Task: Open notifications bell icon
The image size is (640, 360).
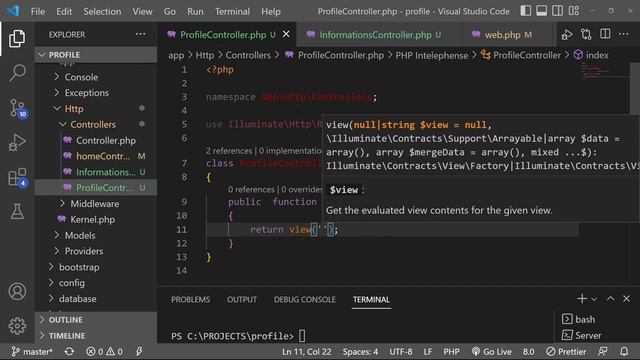Action: 624,351
